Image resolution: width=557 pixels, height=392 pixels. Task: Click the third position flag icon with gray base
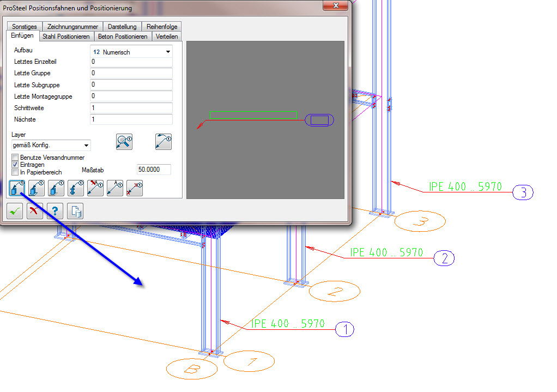(56, 188)
